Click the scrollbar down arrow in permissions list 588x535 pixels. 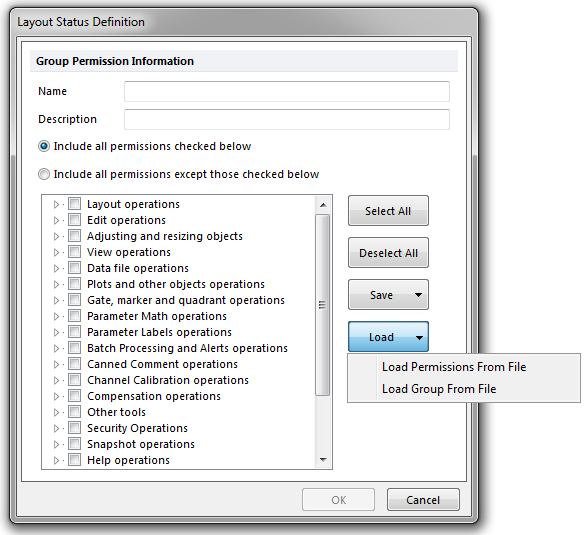323,460
